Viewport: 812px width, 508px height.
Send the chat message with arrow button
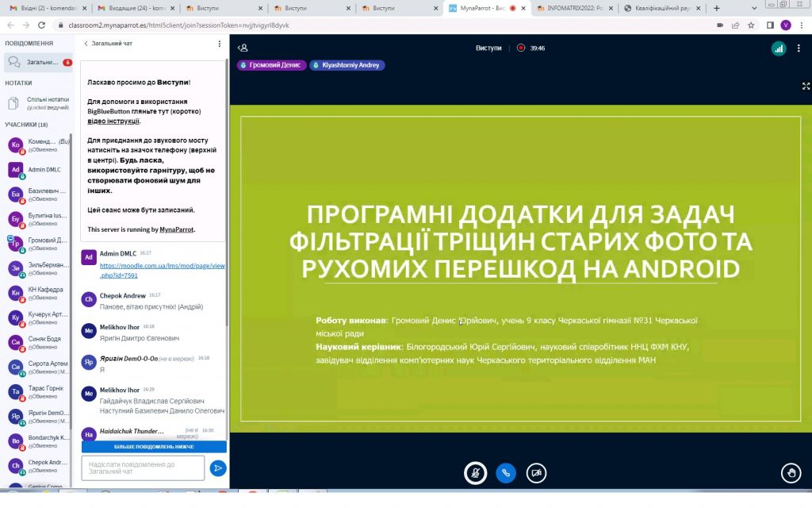point(218,468)
